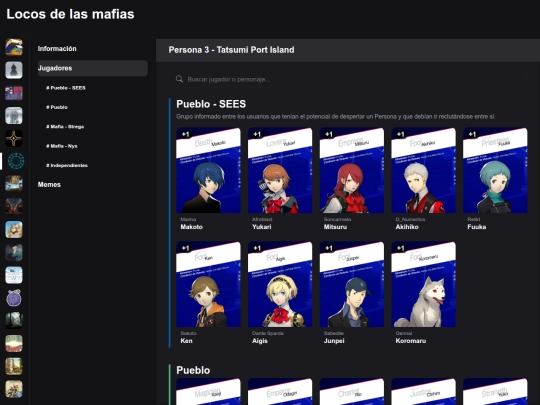Select the dark forest game icon
540x405 pixels.
(x=14, y=321)
